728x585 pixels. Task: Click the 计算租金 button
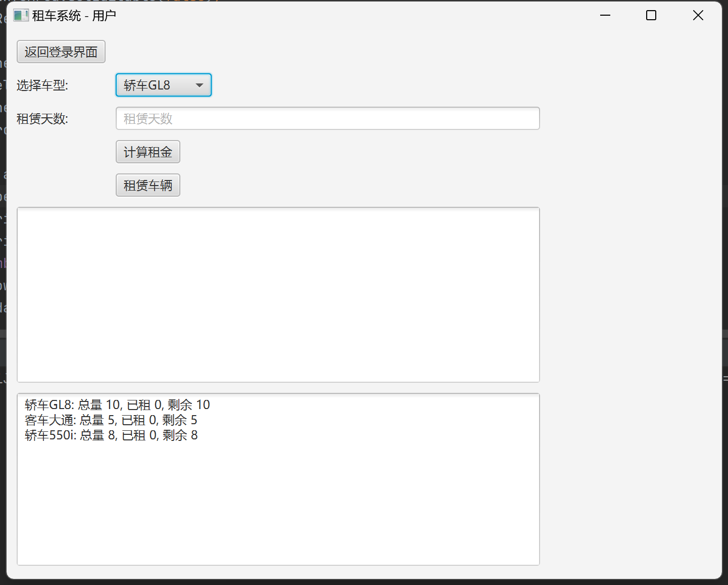click(x=148, y=152)
